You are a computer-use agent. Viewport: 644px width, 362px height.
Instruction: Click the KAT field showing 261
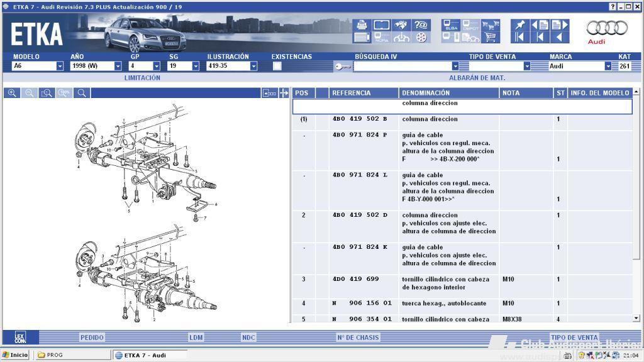[x=625, y=66]
